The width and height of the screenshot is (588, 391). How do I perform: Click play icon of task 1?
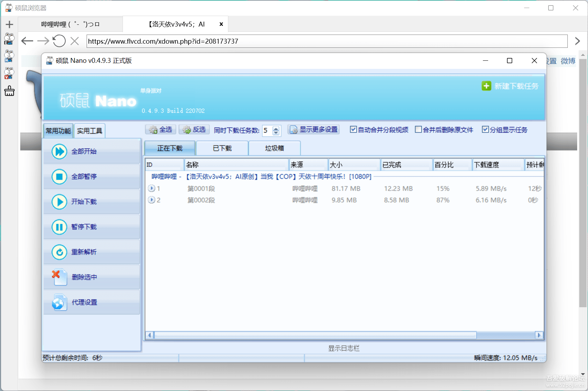(x=152, y=189)
